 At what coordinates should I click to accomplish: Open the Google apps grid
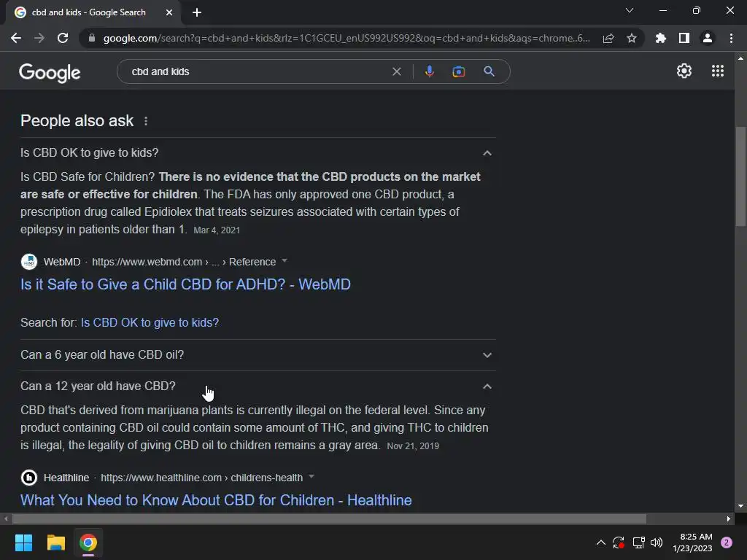(718, 71)
